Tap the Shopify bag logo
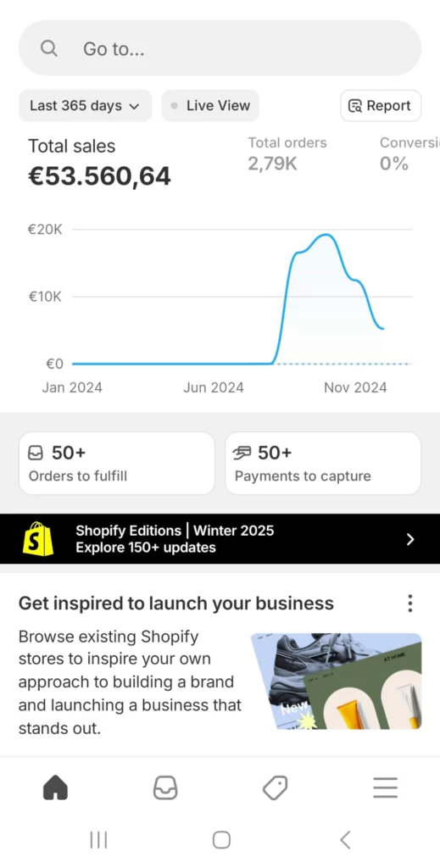The image size is (440, 868). [38, 538]
